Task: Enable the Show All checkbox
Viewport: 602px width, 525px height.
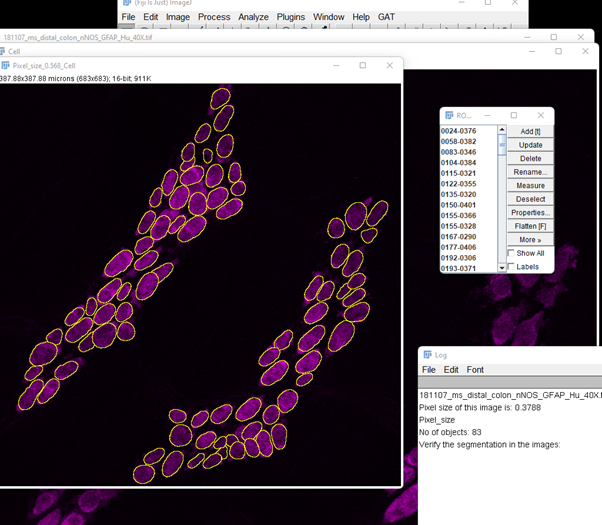Action: point(512,254)
